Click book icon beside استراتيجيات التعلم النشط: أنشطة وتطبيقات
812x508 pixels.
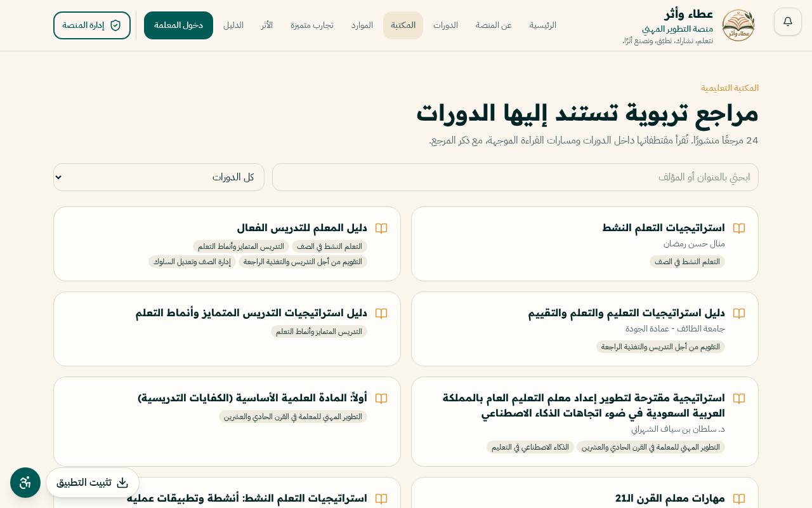[x=381, y=498]
